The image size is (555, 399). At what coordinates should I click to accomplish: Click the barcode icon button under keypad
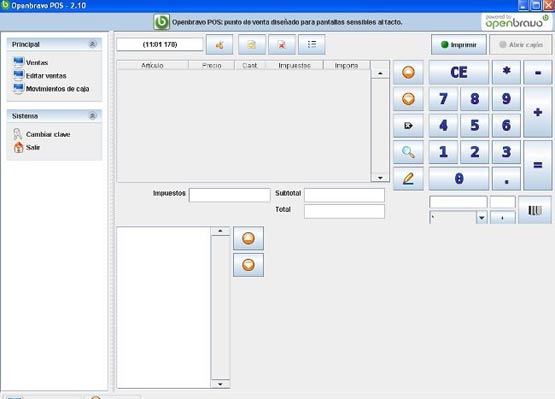(535, 210)
